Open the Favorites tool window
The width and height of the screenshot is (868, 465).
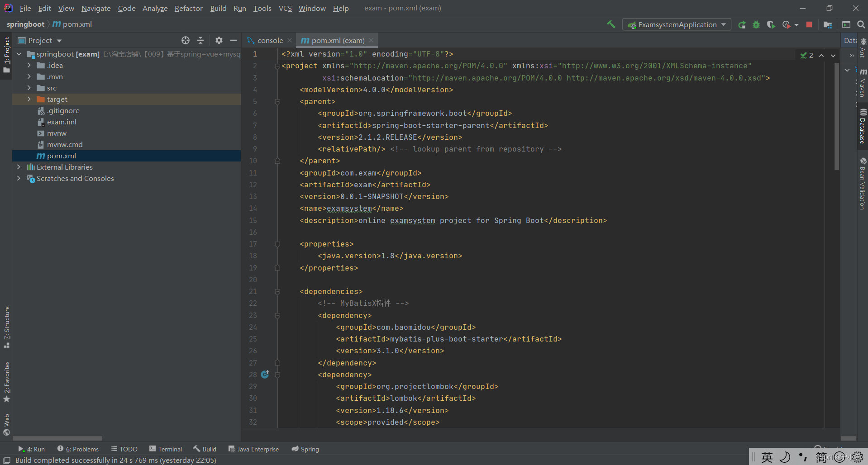[7, 382]
